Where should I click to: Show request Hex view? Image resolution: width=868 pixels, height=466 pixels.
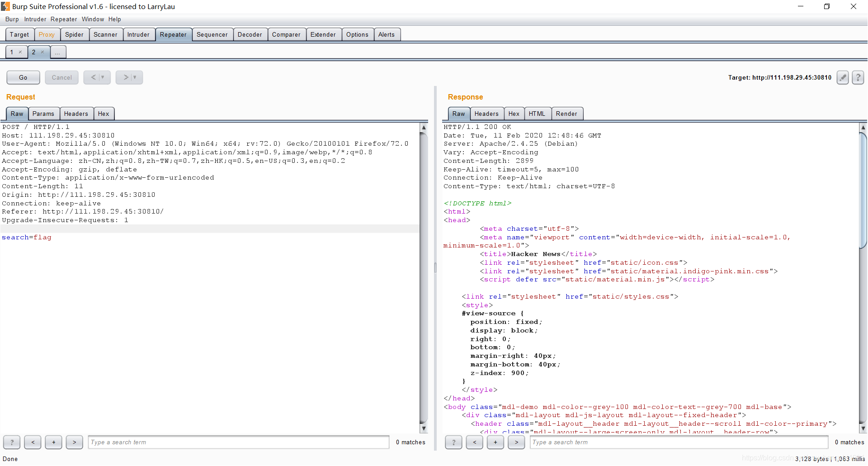pyautogui.click(x=104, y=114)
